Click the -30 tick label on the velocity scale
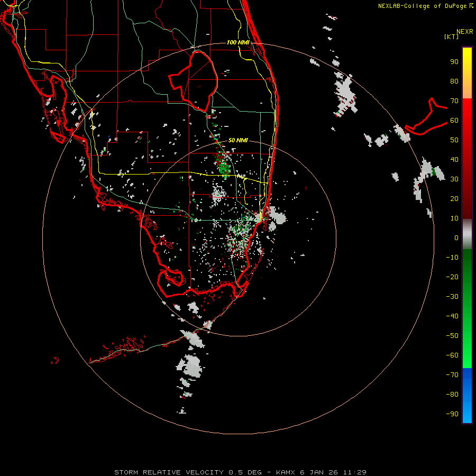Image resolution: width=476 pixels, height=476 pixels. 452,297
